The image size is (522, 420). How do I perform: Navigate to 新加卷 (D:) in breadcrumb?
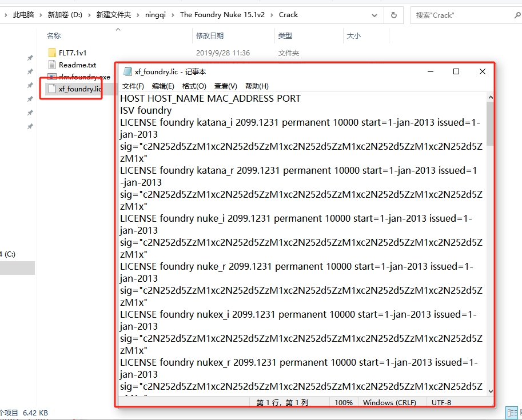tap(65, 15)
